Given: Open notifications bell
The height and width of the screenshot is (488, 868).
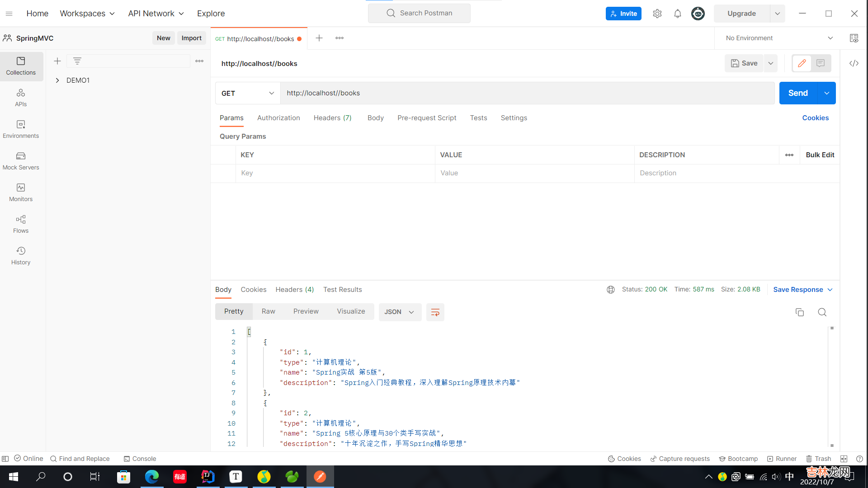Looking at the screenshot, I should (677, 14).
